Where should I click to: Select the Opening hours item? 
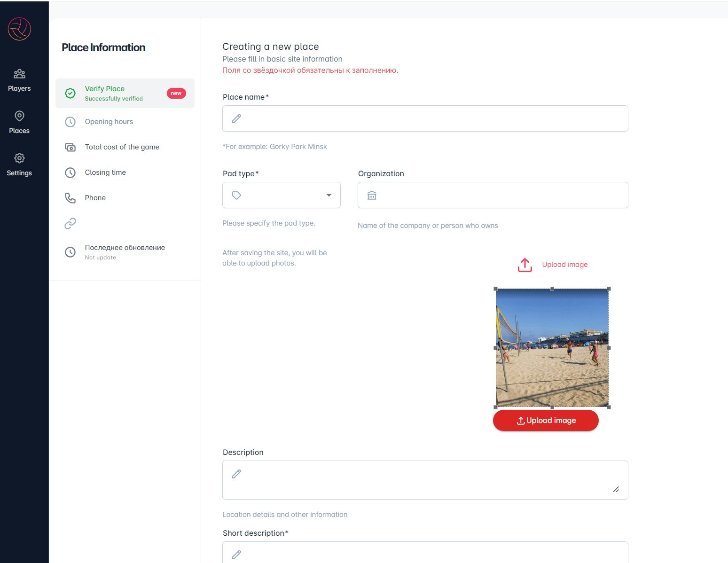tap(125, 122)
